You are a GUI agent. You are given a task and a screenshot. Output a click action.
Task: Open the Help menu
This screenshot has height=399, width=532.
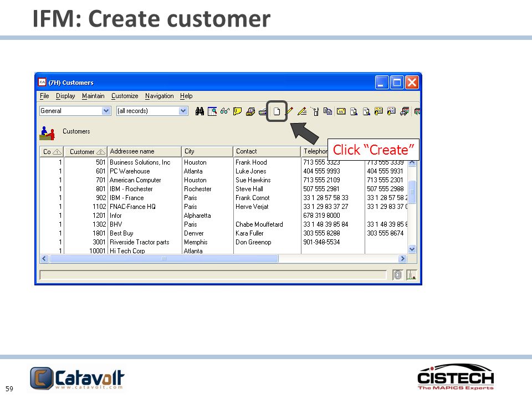[186, 96]
